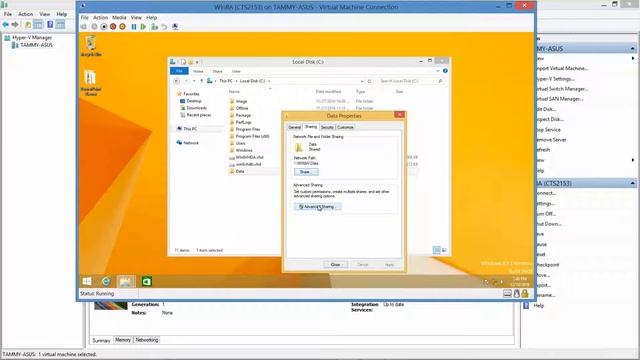
Task: Click Back arrow in Hyper-V Manager toolbar
Action: 6,25
